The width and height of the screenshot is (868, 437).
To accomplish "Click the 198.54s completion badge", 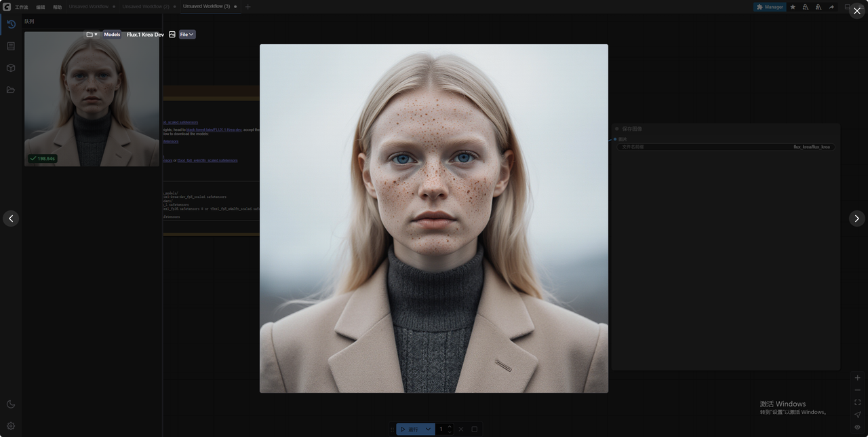I will tap(42, 158).
